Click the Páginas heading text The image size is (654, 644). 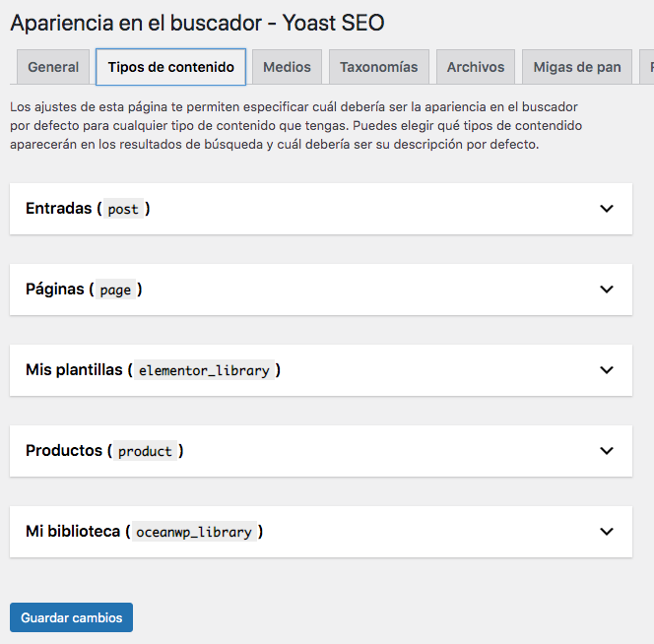click(x=54, y=290)
